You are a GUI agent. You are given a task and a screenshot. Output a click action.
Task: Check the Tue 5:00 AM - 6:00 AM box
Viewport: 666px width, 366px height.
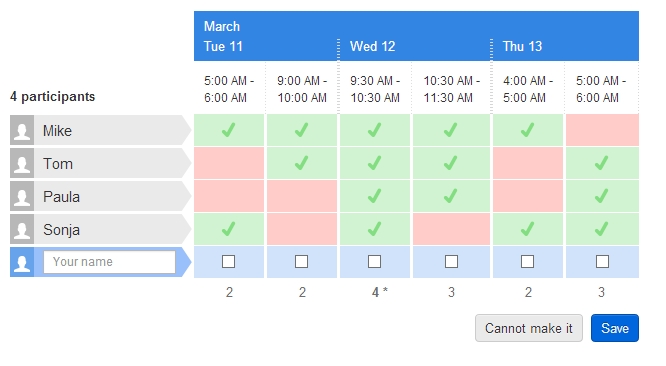tap(229, 262)
